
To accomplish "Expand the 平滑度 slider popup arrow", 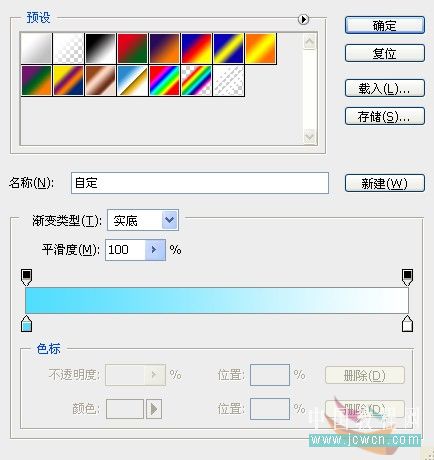I will pos(155,250).
